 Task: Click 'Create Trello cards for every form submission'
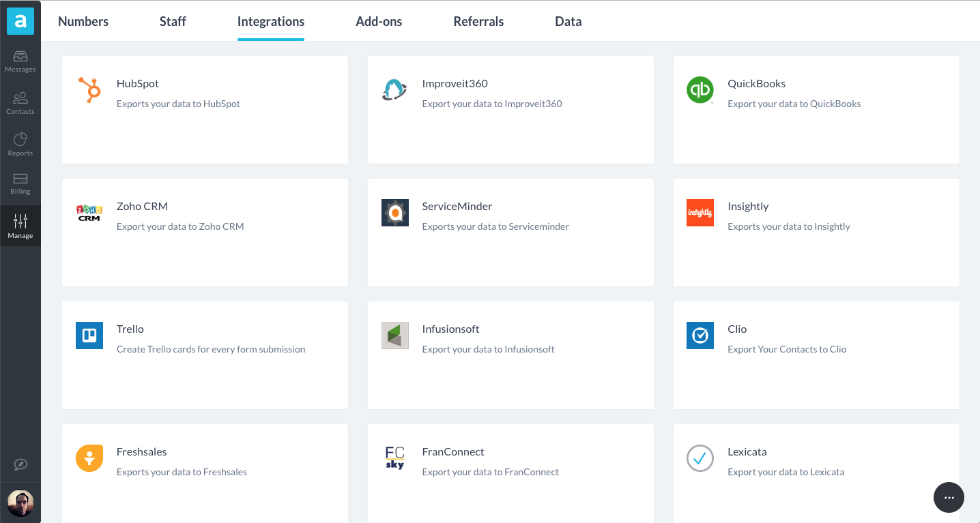211,349
